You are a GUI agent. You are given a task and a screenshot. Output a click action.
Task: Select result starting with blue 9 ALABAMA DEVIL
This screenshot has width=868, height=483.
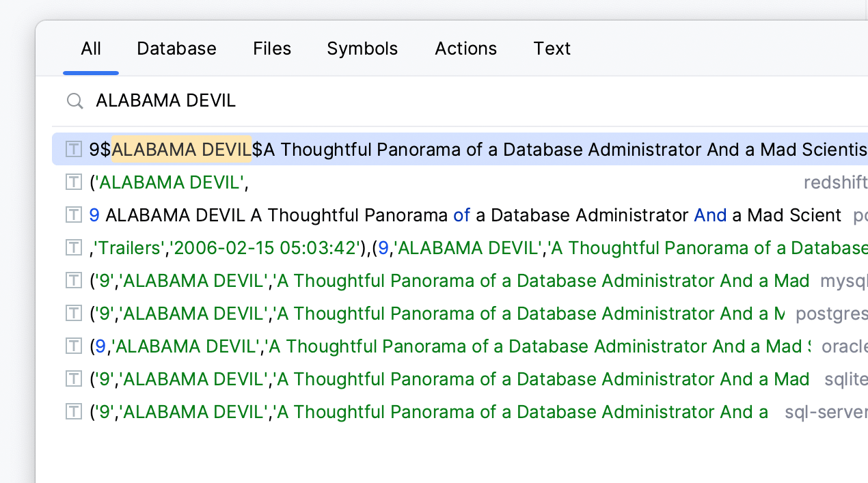[x=465, y=215]
